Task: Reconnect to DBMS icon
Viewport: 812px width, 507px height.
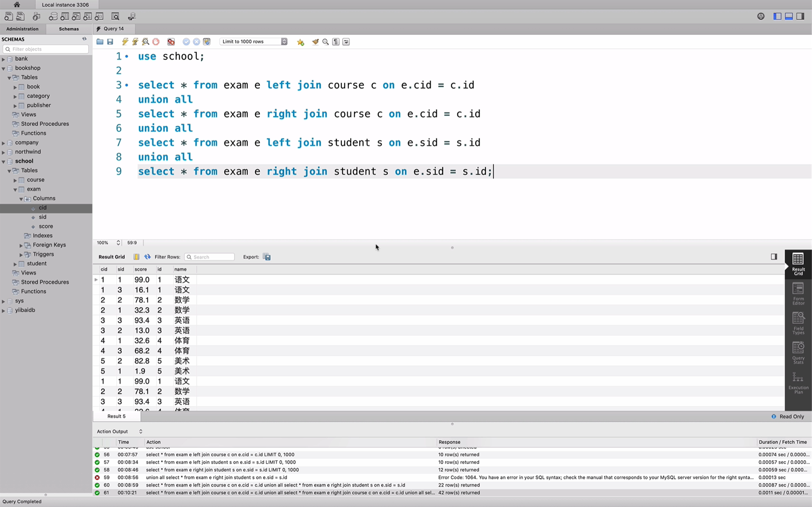Action: click(x=132, y=16)
